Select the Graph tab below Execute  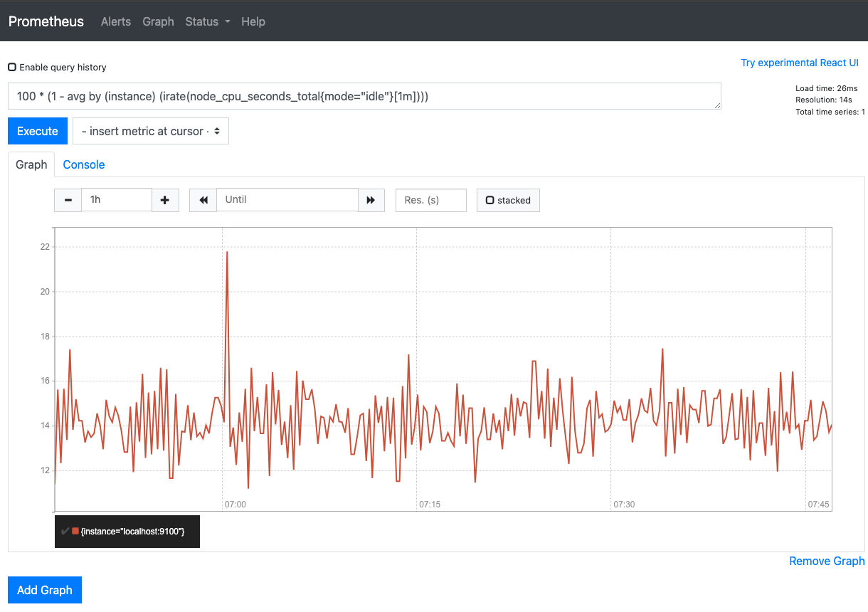(x=31, y=164)
